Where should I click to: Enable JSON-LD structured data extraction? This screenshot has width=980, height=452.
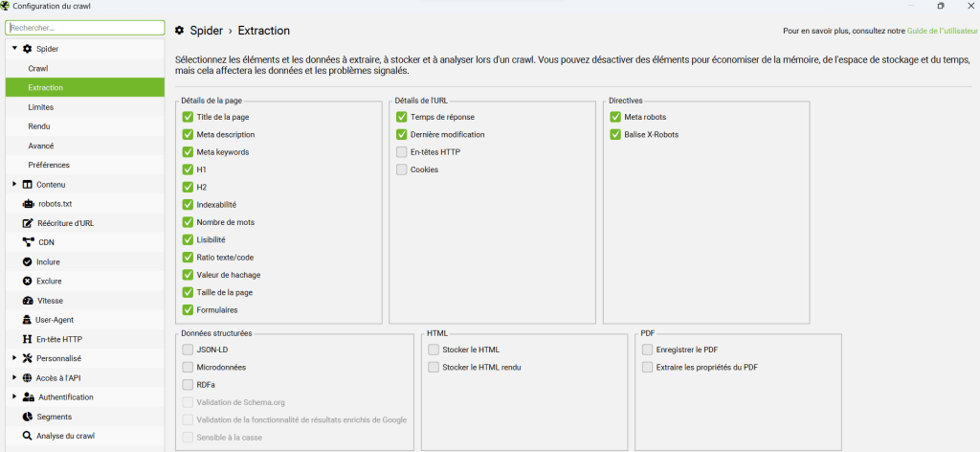(x=188, y=350)
